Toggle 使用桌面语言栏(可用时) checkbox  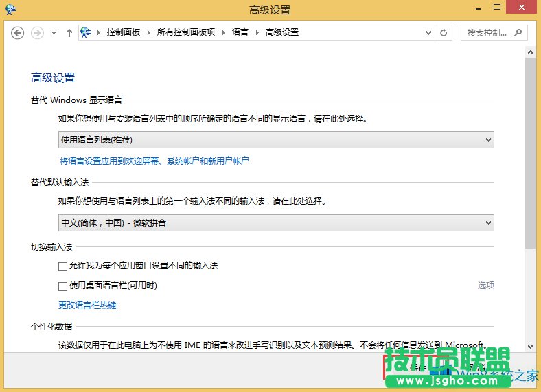tap(63, 286)
